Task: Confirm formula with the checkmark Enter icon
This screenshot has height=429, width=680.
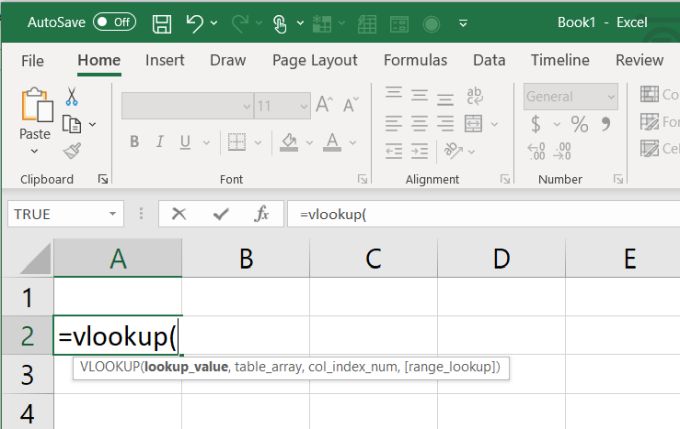Action: pos(221,214)
